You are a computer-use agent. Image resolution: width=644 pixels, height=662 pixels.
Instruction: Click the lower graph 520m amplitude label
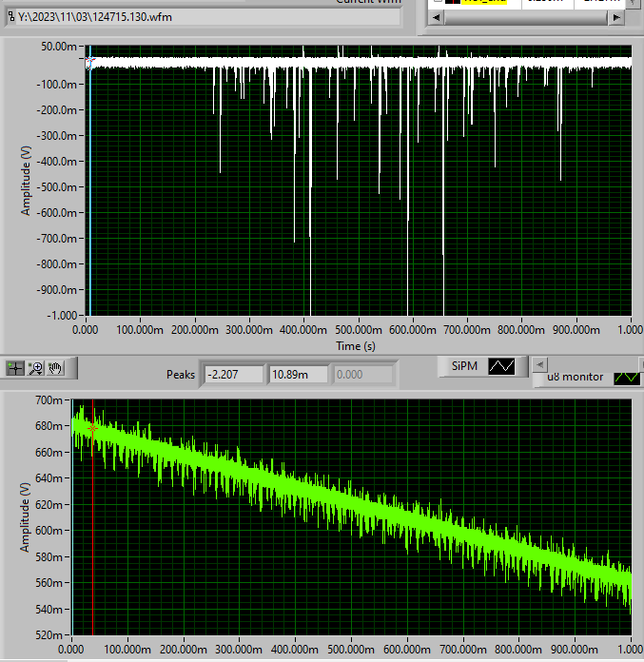(x=49, y=635)
